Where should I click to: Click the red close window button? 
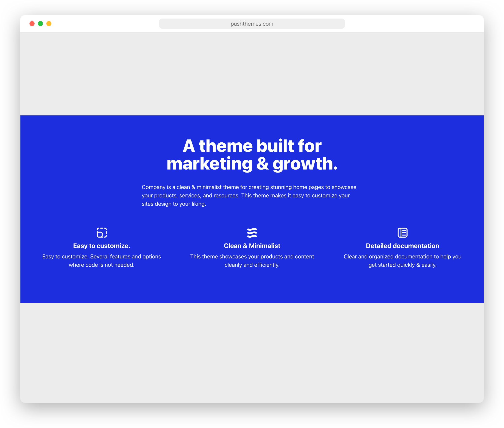coord(32,24)
